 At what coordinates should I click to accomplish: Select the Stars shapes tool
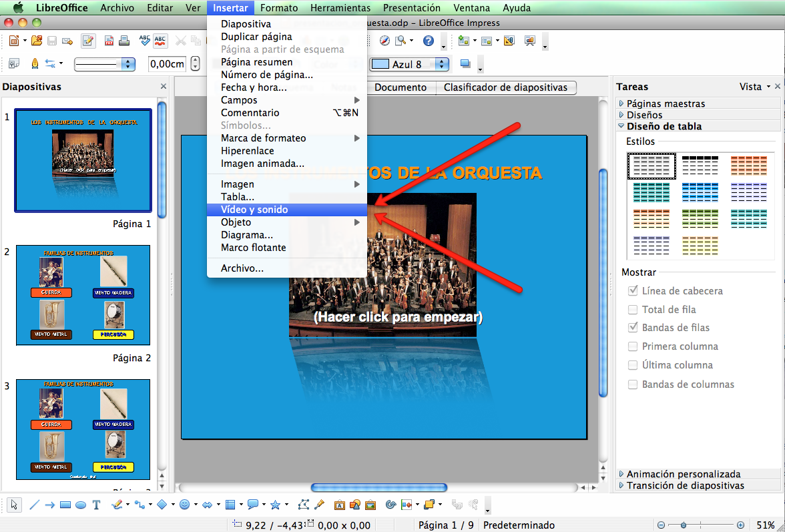[x=275, y=505]
